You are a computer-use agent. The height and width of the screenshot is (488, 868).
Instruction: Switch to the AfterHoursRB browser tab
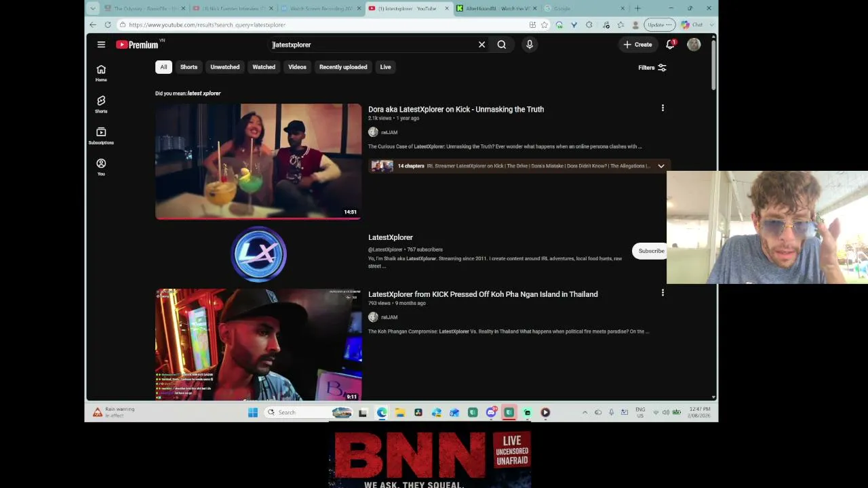pos(498,8)
